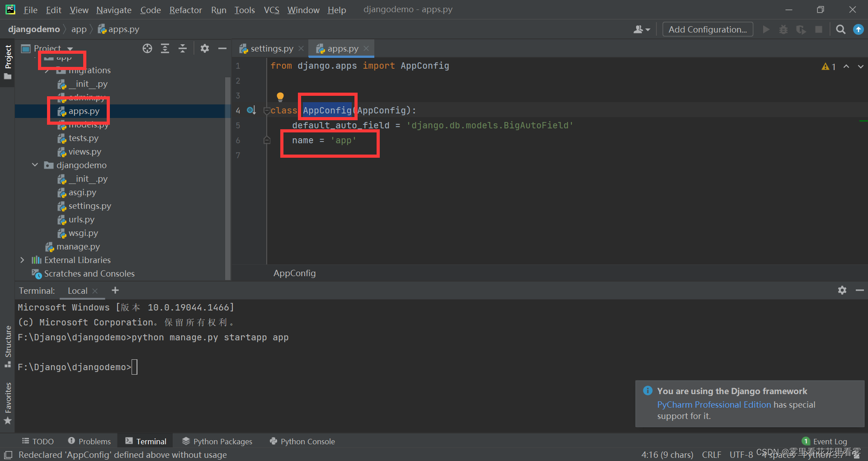Add a new terminal session tab
The width and height of the screenshot is (868, 461).
[115, 290]
